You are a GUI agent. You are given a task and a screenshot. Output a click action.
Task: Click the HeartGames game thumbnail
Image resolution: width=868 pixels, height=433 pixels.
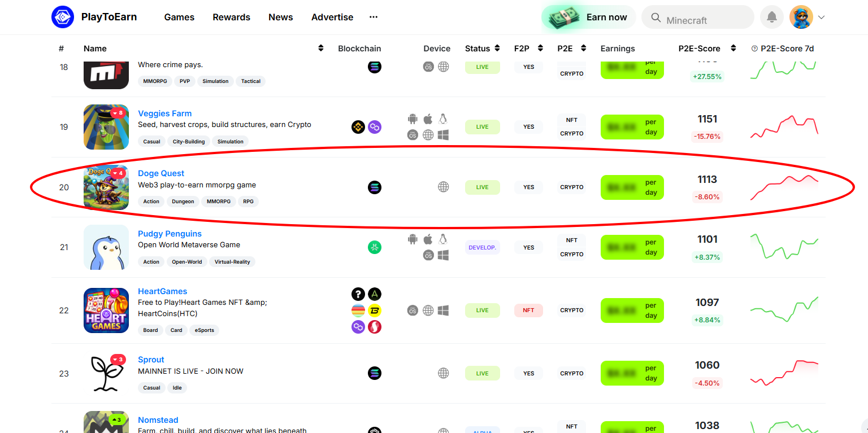point(106,310)
